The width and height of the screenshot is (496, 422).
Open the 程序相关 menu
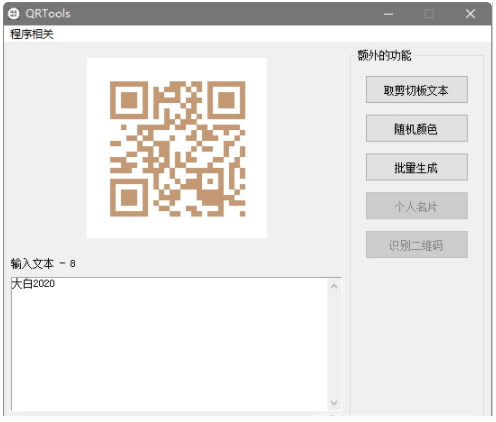tap(32, 34)
